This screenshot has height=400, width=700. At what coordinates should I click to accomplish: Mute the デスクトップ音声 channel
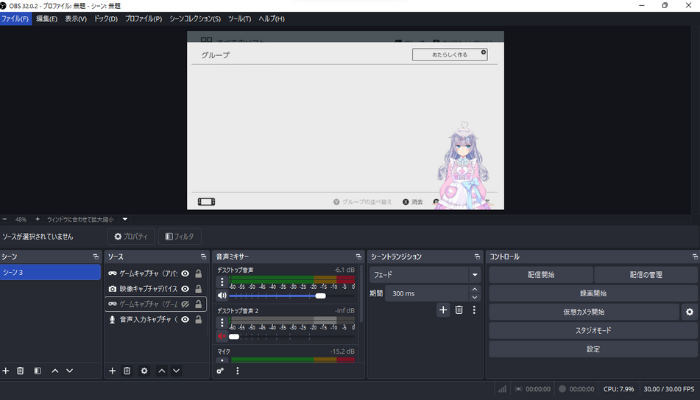(x=222, y=296)
